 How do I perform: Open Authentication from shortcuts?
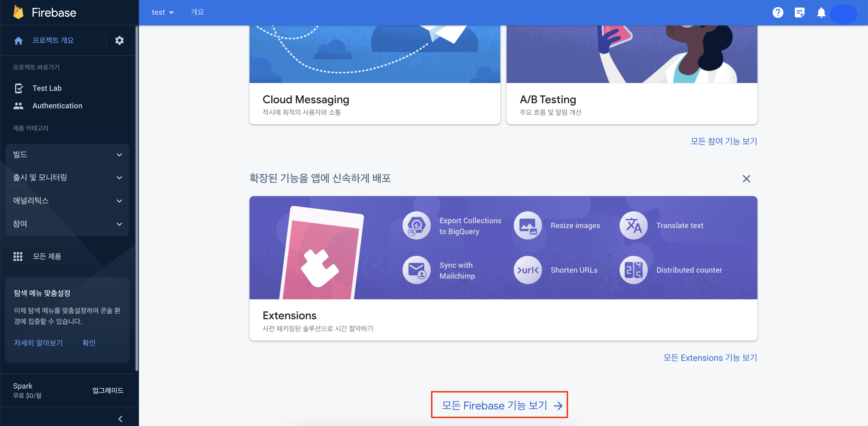[57, 106]
